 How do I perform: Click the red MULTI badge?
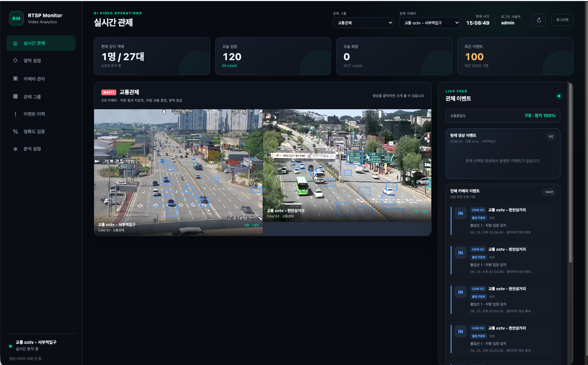(x=109, y=92)
